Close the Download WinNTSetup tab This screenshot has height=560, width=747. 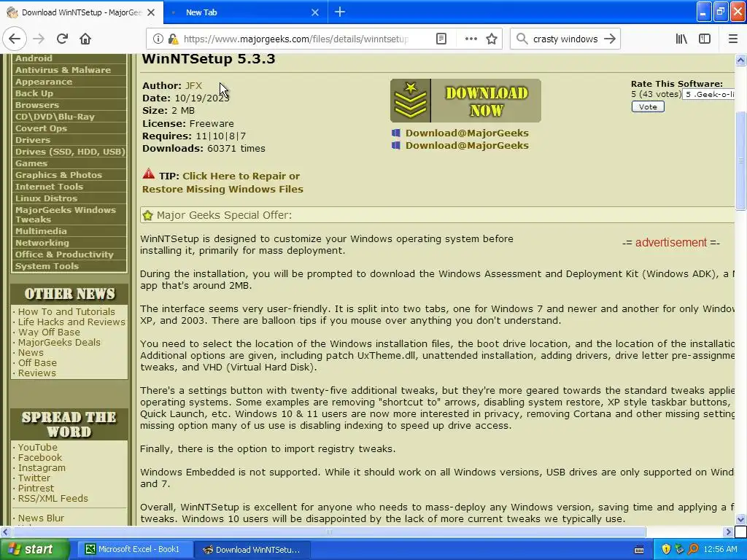click(151, 12)
